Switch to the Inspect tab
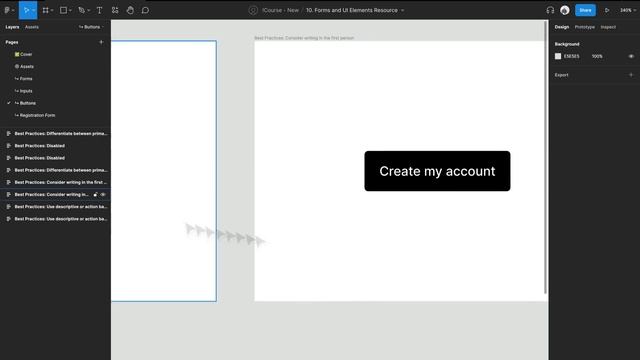Image resolution: width=640 pixels, height=360 pixels. (x=608, y=27)
